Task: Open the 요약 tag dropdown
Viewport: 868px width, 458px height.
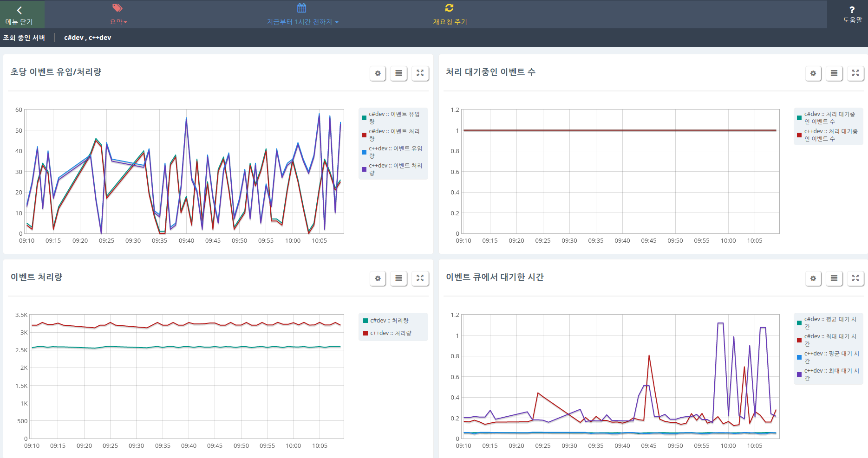Action: (118, 22)
